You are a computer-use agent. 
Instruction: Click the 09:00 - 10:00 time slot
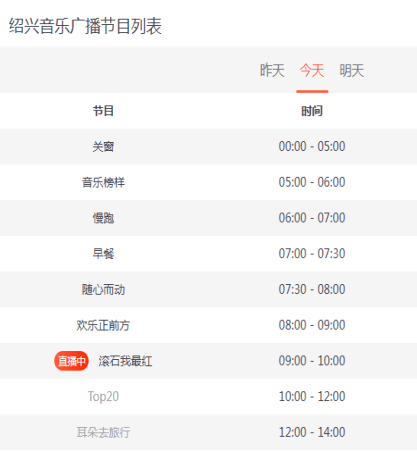(x=312, y=361)
